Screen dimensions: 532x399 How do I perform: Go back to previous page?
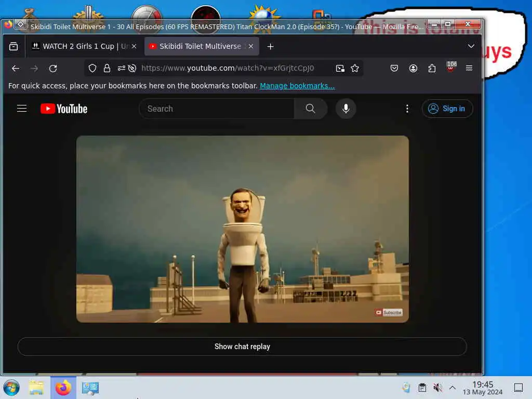tap(16, 69)
